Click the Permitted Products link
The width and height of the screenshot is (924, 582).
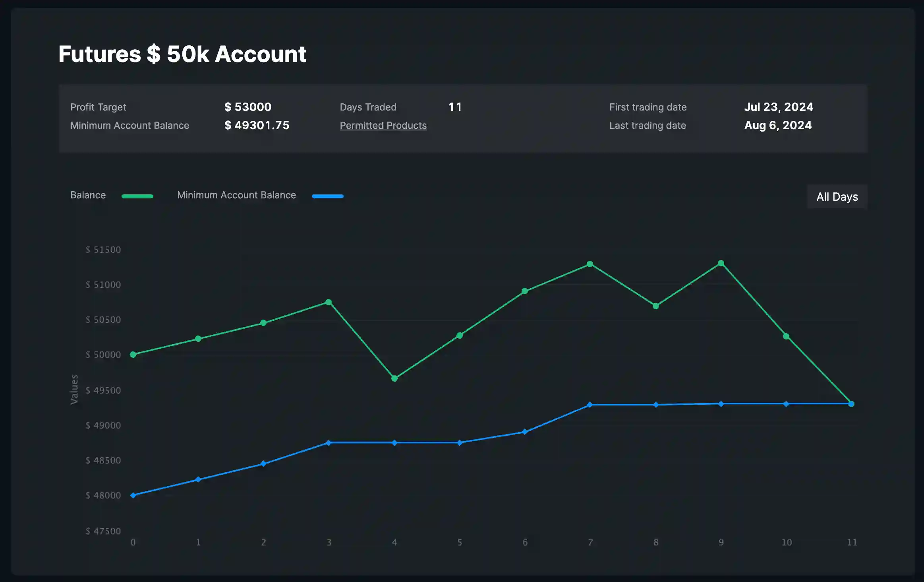pos(383,126)
